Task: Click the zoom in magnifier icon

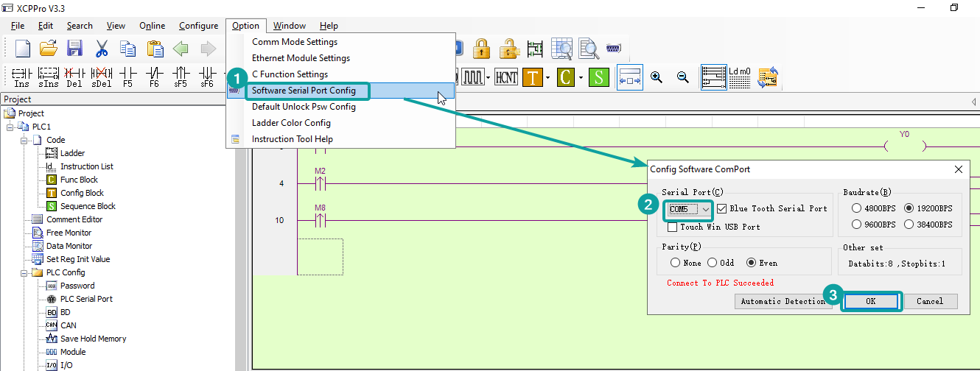Action: 656,77
